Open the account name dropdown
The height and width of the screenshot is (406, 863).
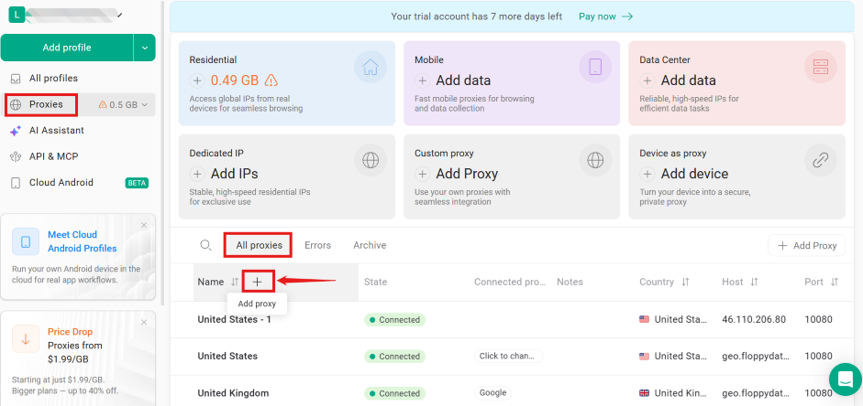(x=119, y=15)
